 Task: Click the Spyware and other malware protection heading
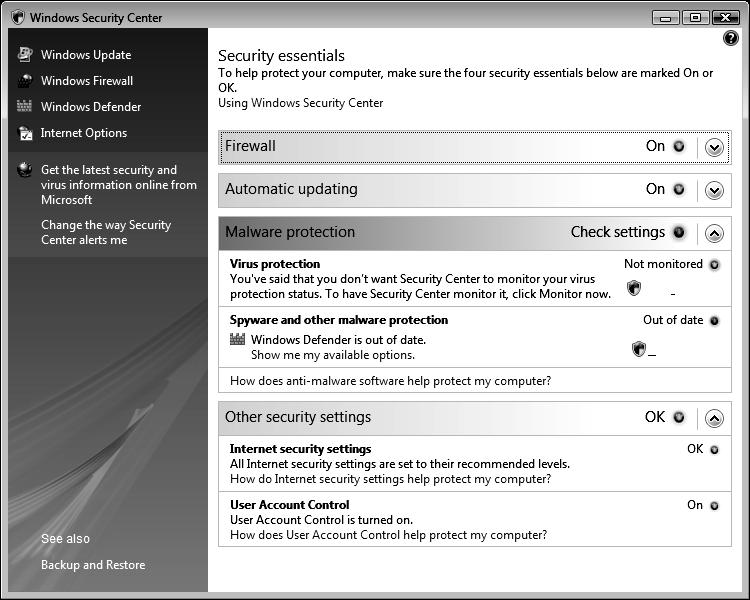339,320
